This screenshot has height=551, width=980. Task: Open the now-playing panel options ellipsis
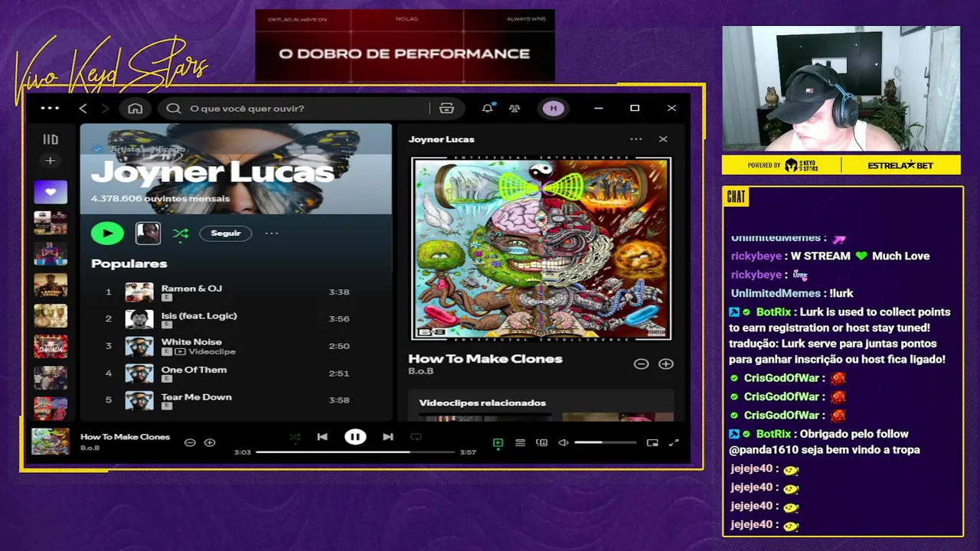(x=636, y=139)
